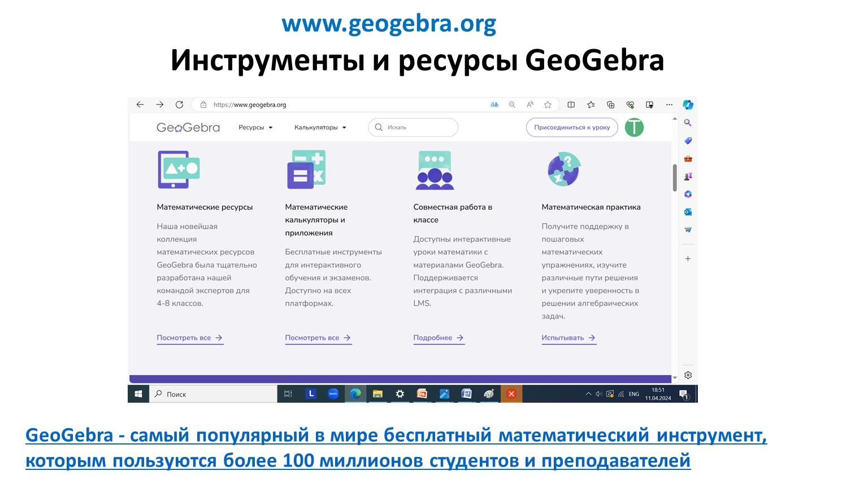
Task: Click the calculators and apps card icon
Action: pyautogui.click(x=306, y=169)
